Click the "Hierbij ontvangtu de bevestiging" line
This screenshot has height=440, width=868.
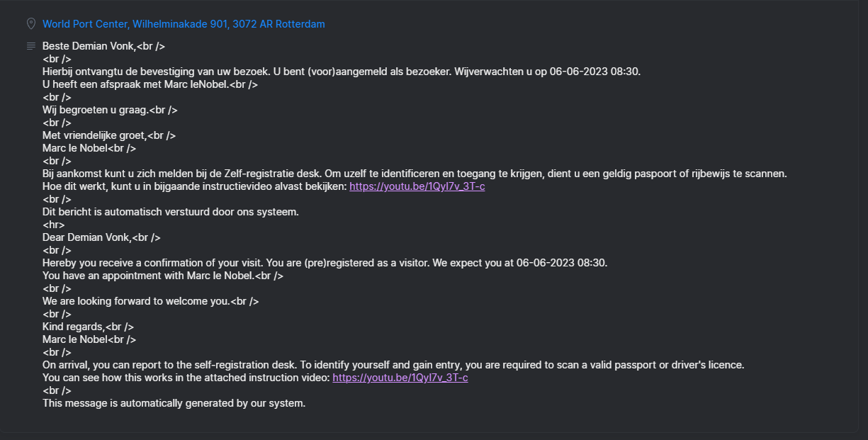(341, 72)
